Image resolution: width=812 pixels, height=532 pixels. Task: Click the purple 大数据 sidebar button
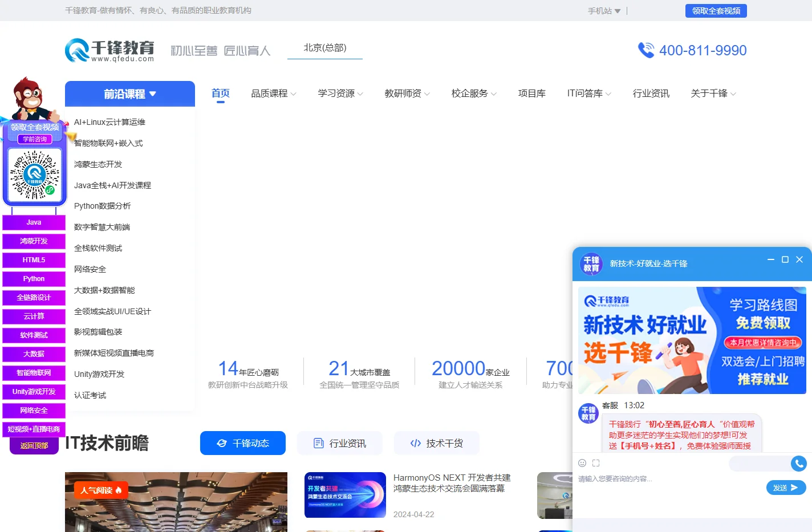(34, 354)
